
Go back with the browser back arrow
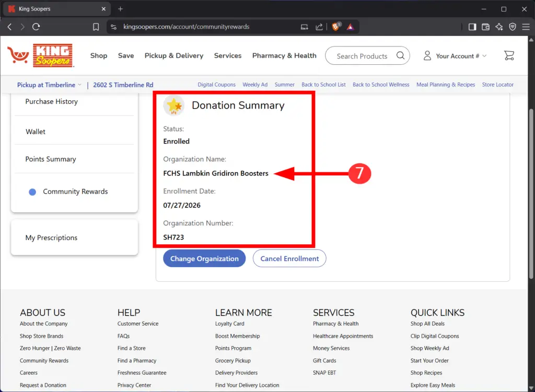point(9,27)
